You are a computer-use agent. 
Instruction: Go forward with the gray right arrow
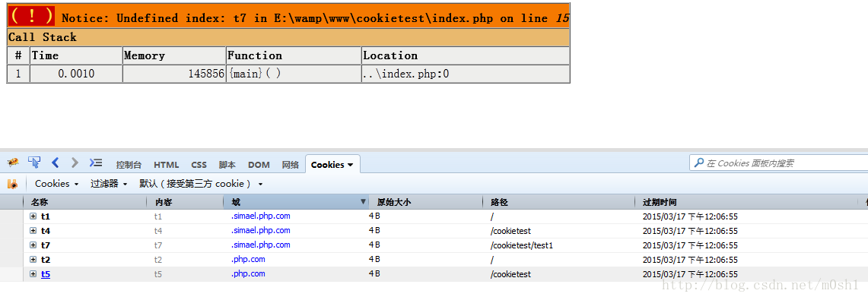tap(75, 163)
